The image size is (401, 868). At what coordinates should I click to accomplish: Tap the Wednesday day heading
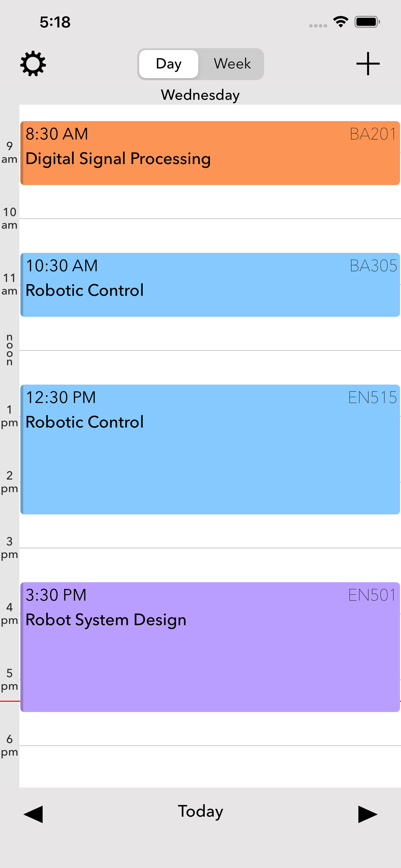[200, 95]
